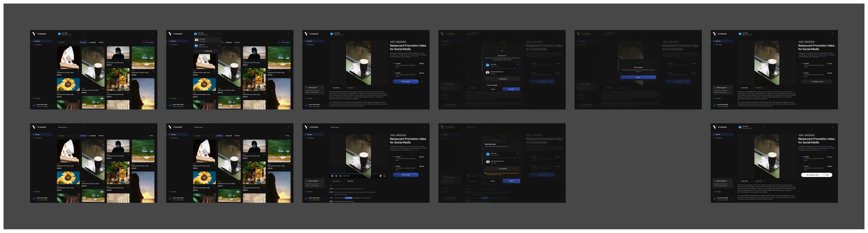Tick the "Don't ask me again" checkbox
Image resolution: width=868 pixels, height=233 pixels.
(485, 85)
